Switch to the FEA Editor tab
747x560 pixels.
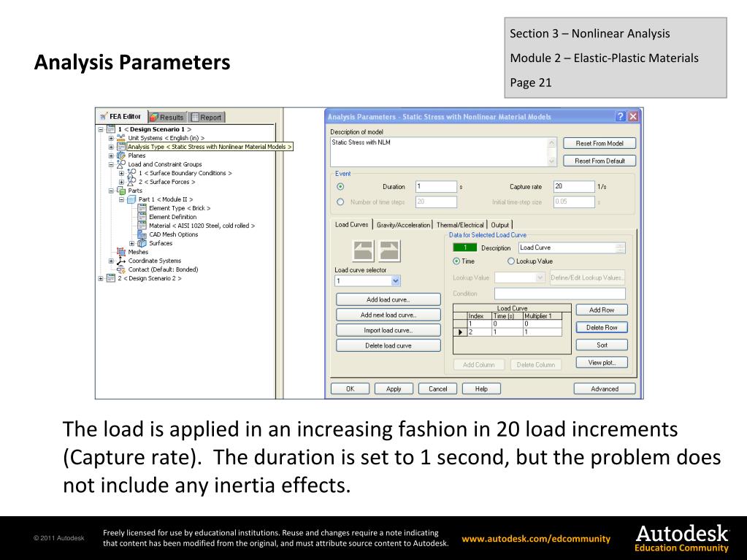pyautogui.click(x=121, y=116)
